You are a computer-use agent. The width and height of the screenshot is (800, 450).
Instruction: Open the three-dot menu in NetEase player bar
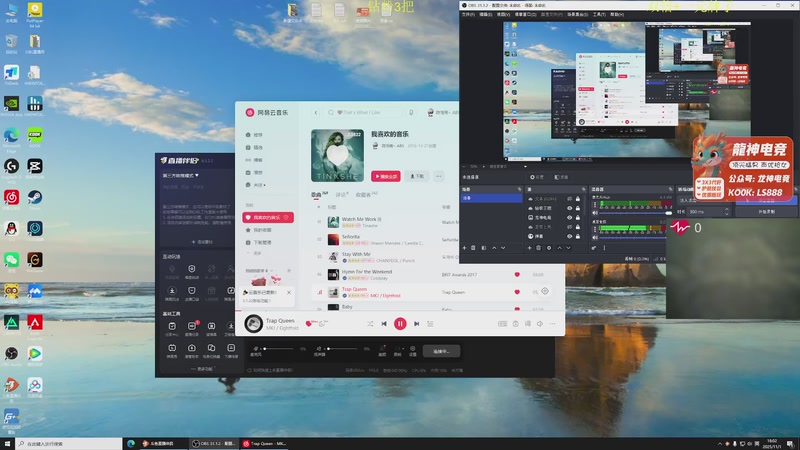553,323
